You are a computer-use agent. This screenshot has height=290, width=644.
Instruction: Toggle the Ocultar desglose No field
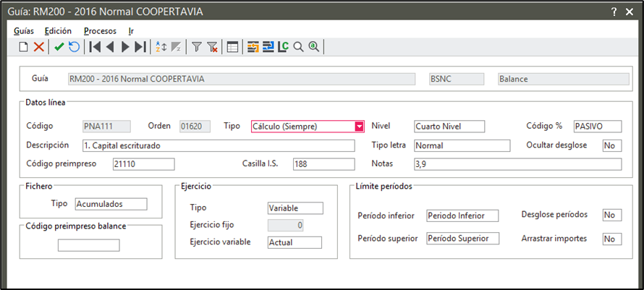click(612, 145)
